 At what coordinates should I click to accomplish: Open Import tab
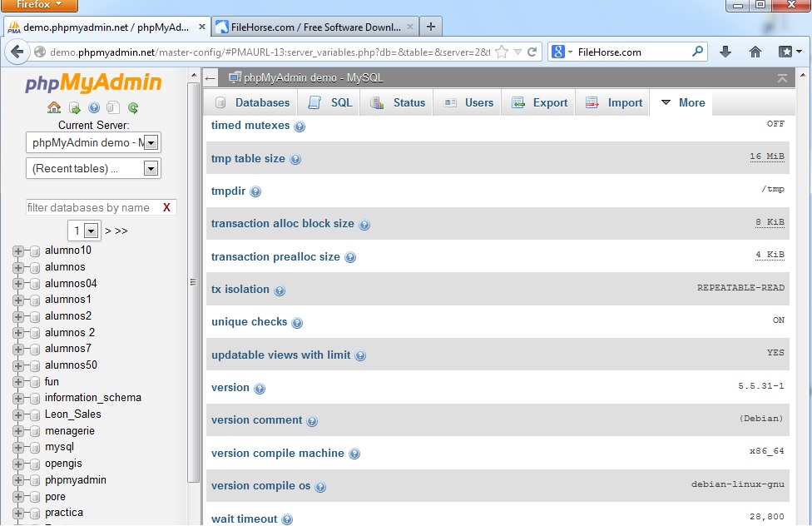(614, 102)
